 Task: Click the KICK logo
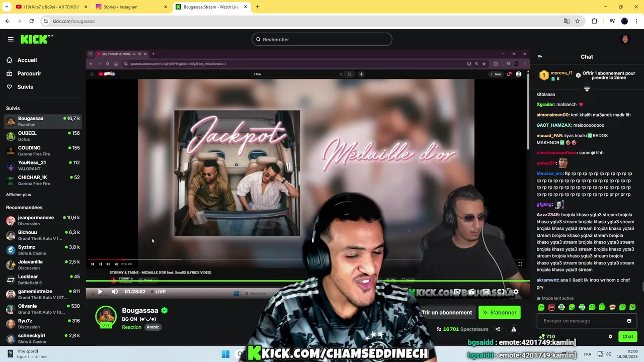click(37, 39)
